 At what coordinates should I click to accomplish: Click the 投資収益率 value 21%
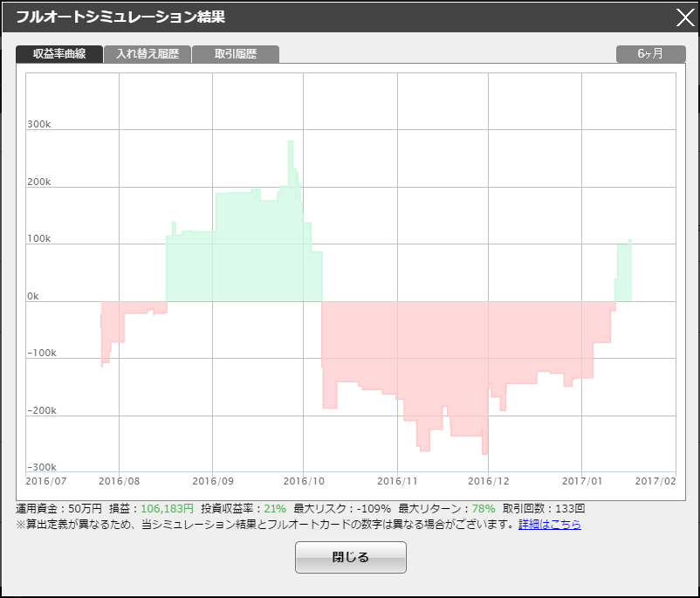(275, 509)
